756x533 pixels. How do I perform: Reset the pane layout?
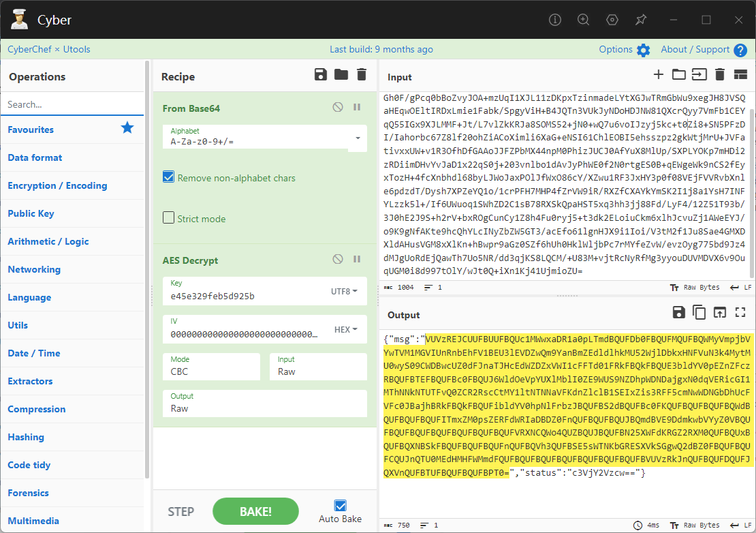coord(740,74)
